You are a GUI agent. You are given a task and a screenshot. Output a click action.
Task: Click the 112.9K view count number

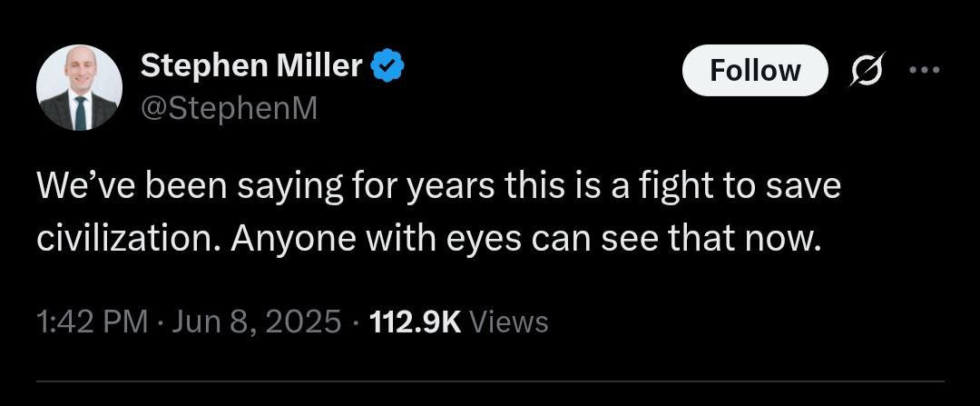(x=417, y=322)
